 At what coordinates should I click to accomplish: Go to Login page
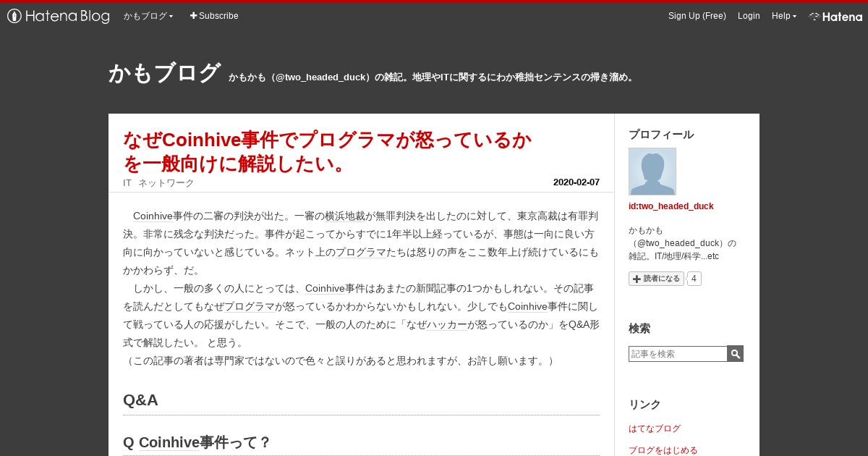749,16
